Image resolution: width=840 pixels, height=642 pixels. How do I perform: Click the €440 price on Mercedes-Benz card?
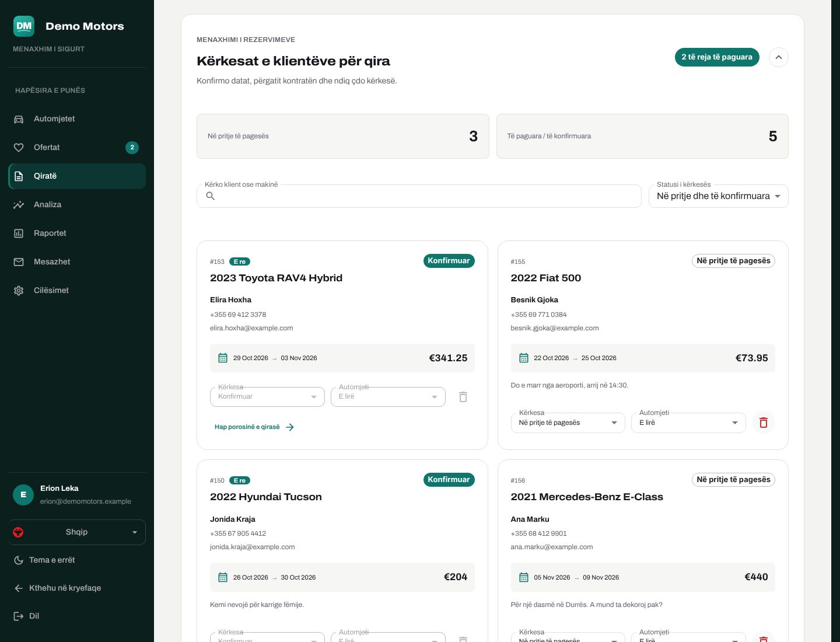756,577
